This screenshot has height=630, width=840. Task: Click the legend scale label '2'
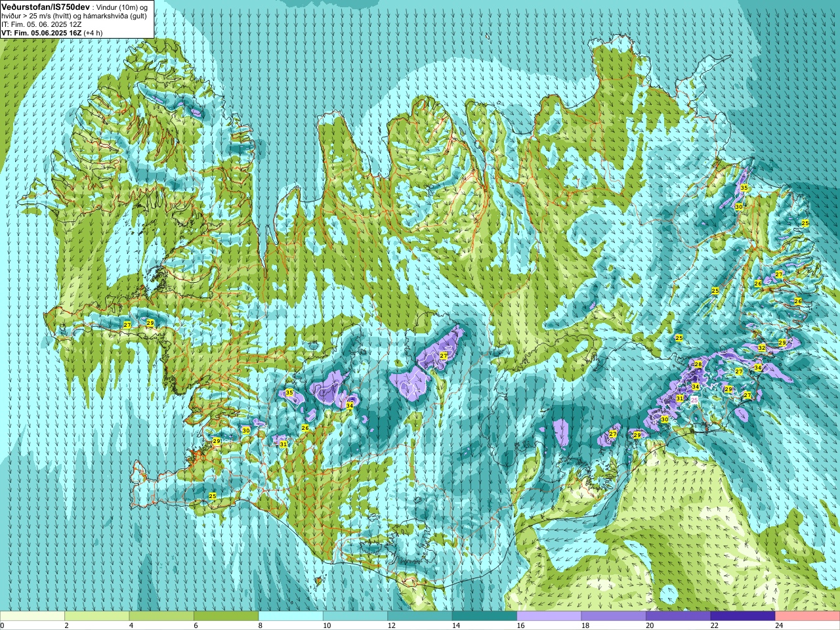[x=67, y=625]
